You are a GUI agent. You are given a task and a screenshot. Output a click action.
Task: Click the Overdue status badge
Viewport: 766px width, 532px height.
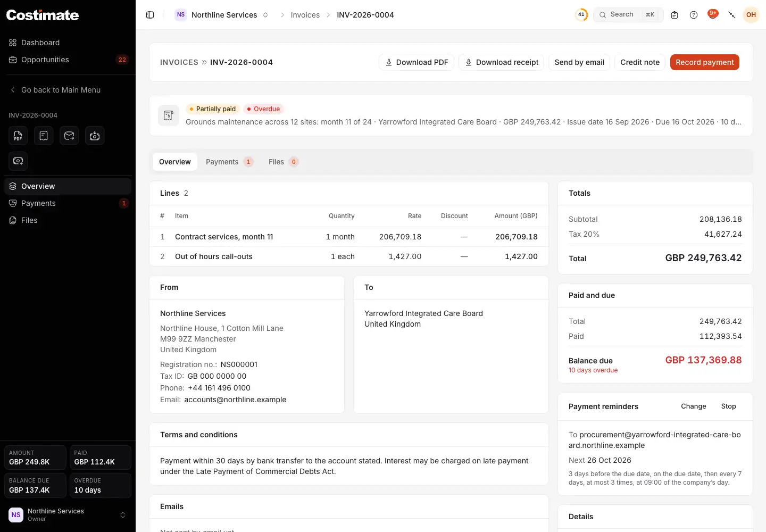[x=264, y=109]
